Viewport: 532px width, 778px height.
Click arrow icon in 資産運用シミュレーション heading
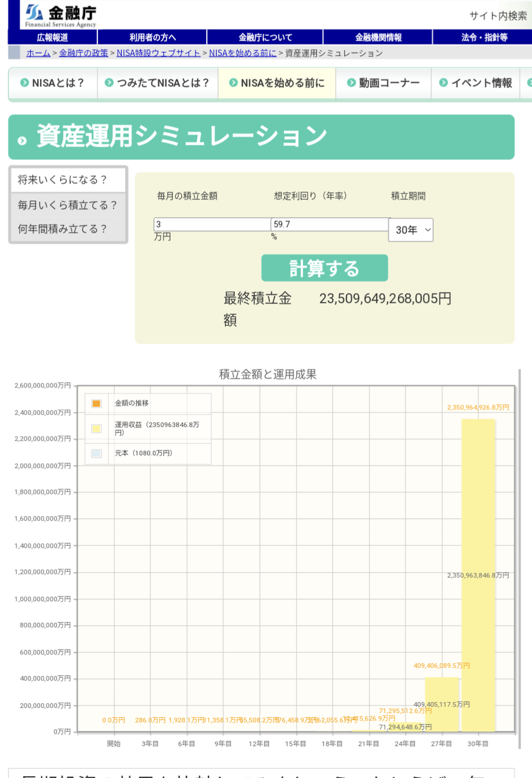(23, 140)
